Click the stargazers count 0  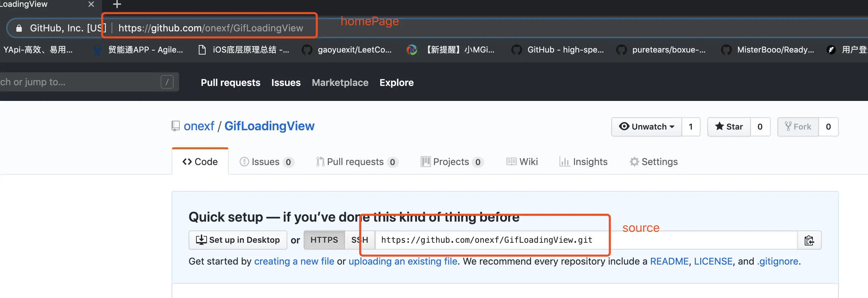760,127
